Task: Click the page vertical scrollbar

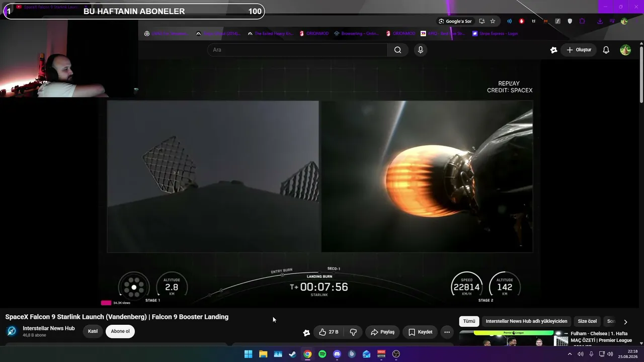Action: (x=641, y=75)
